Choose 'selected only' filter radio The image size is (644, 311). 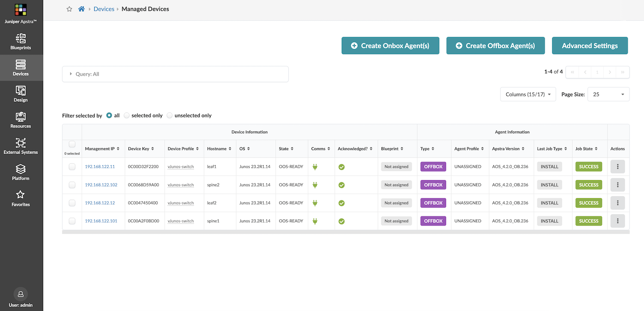pyautogui.click(x=127, y=115)
